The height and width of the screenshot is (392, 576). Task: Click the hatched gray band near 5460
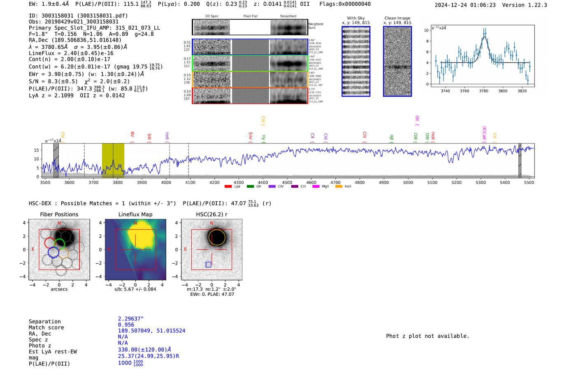520,160
